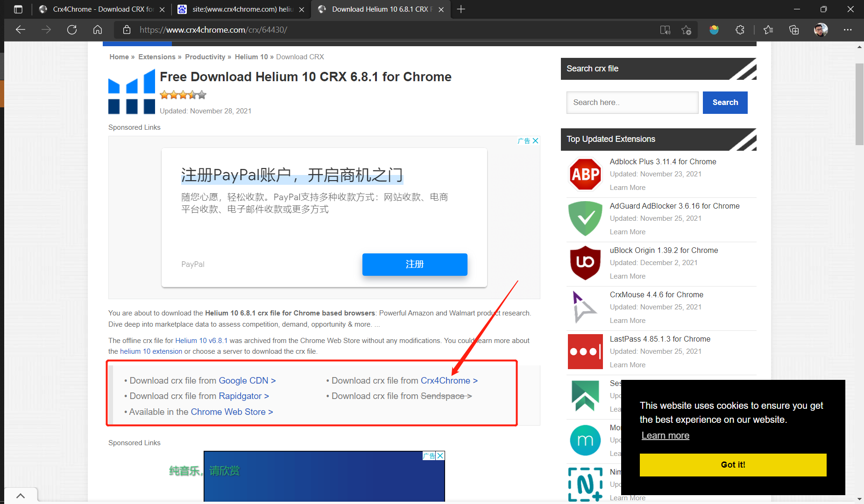The image size is (864, 504).
Task: Open the Favorites list icon
Action: (x=768, y=30)
